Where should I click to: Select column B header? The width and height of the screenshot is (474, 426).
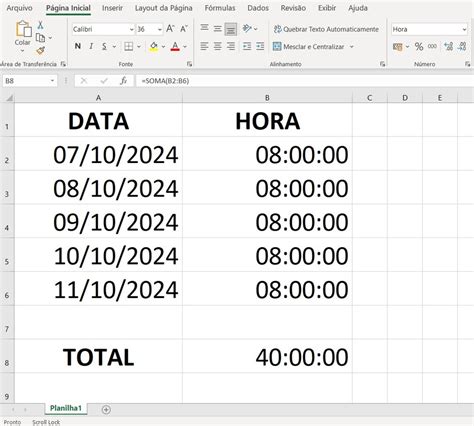[x=267, y=98]
